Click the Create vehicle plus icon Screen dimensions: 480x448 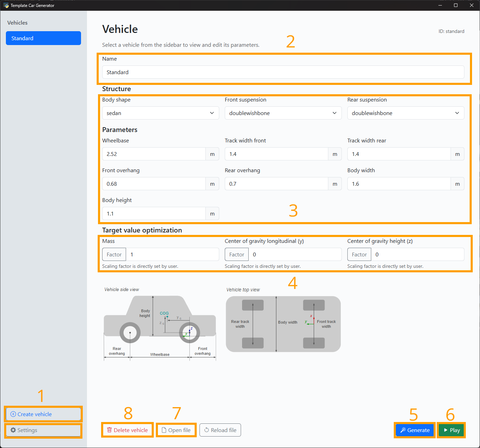[x=13, y=414]
